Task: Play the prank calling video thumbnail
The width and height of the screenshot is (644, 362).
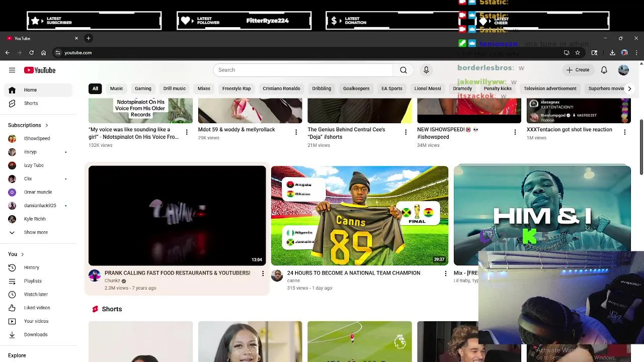Action: 177,216
